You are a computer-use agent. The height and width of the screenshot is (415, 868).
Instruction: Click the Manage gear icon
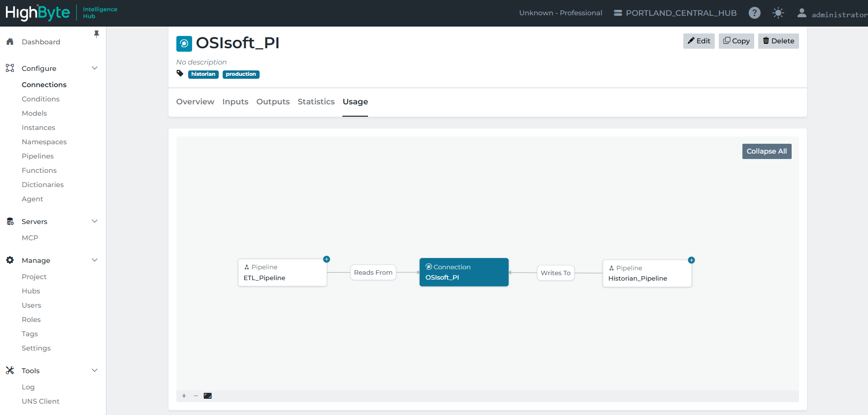tap(10, 260)
